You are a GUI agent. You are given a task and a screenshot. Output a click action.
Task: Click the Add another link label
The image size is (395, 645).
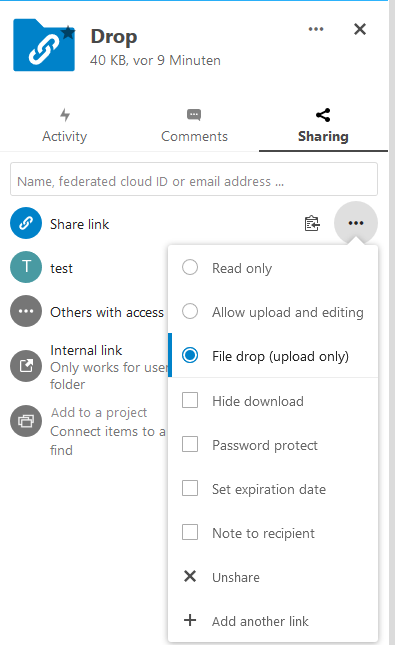pyautogui.click(x=260, y=622)
